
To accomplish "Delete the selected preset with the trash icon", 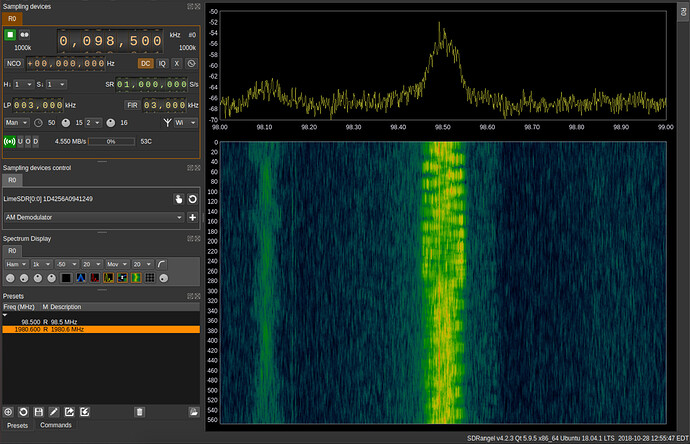I will click(x=139, y=411).
